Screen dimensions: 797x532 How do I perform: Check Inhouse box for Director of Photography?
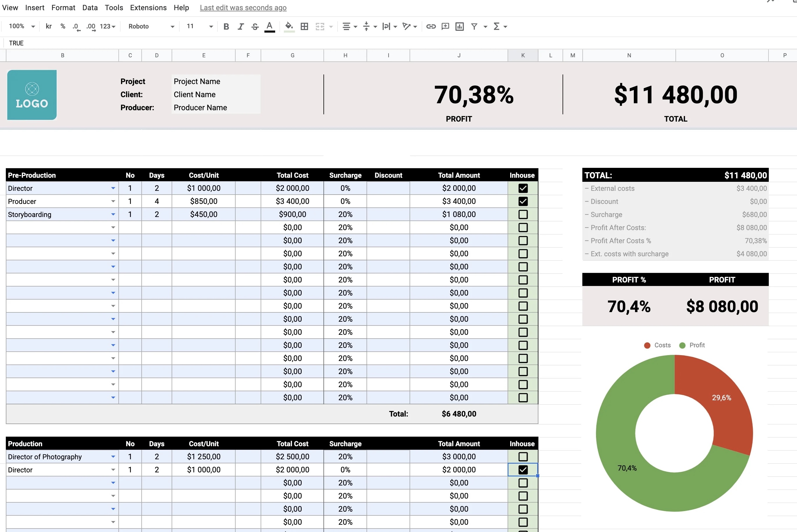click(x=523, y=457)
